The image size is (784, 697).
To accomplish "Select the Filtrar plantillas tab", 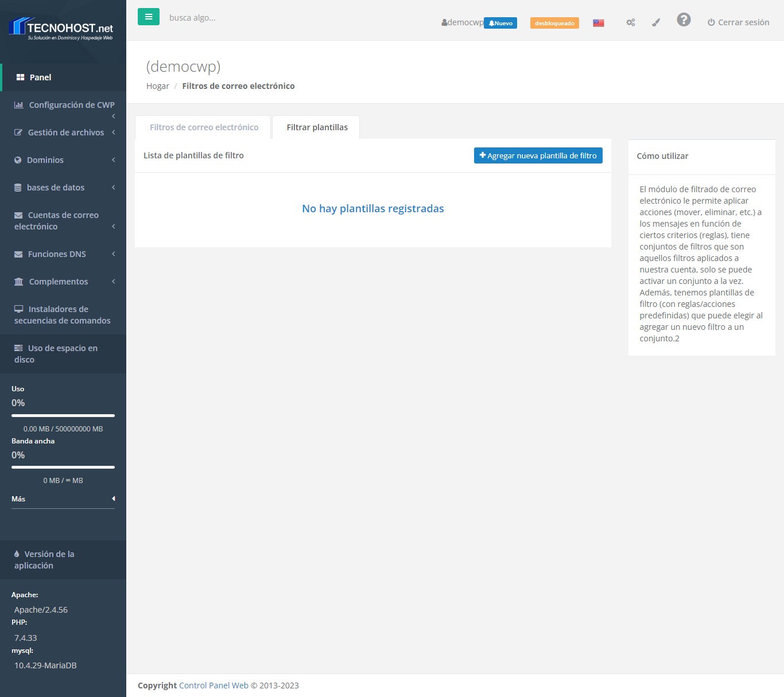I will [x=317, y=127].
